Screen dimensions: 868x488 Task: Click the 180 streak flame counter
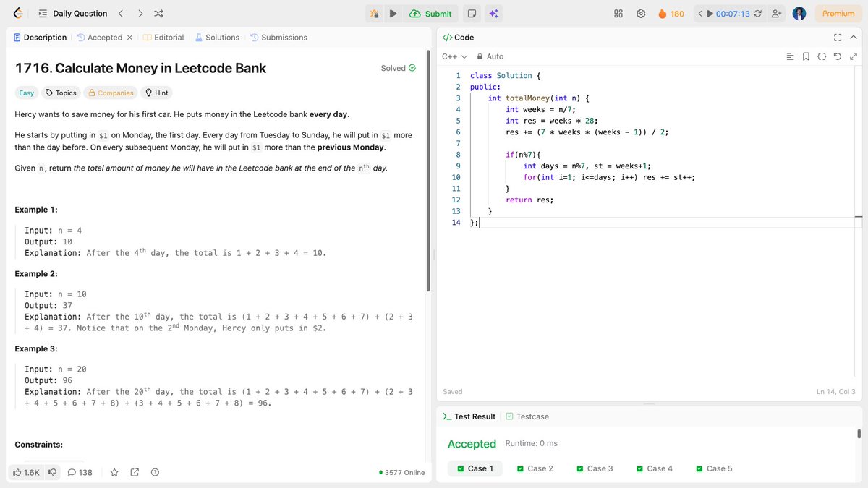pyautogui.click(x=671, y=14)
